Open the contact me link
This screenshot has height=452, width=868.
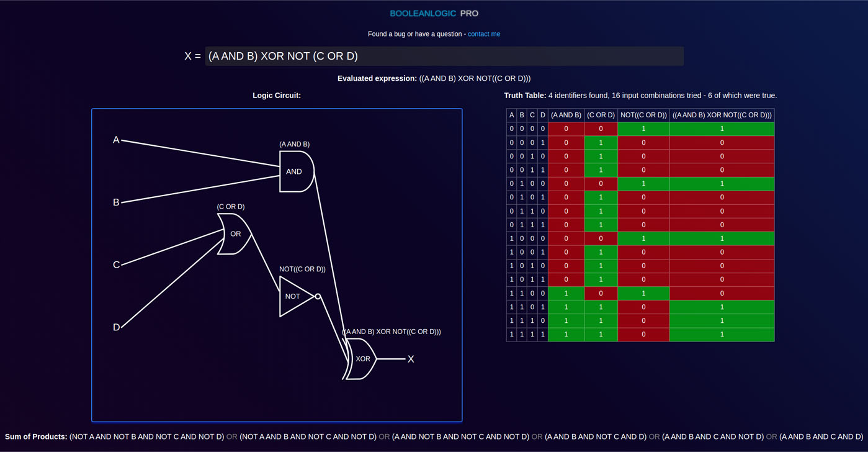(x=483, y=34)
